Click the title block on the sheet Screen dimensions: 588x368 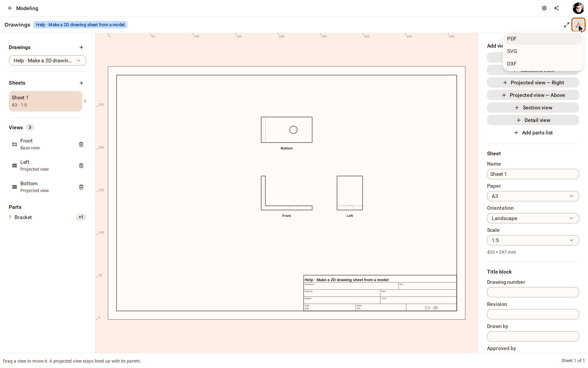(380, 293)
